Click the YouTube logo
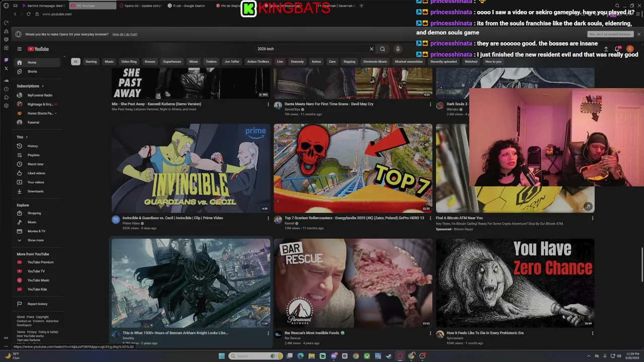This screenshot has height=362, width=644. pos(38,49)
